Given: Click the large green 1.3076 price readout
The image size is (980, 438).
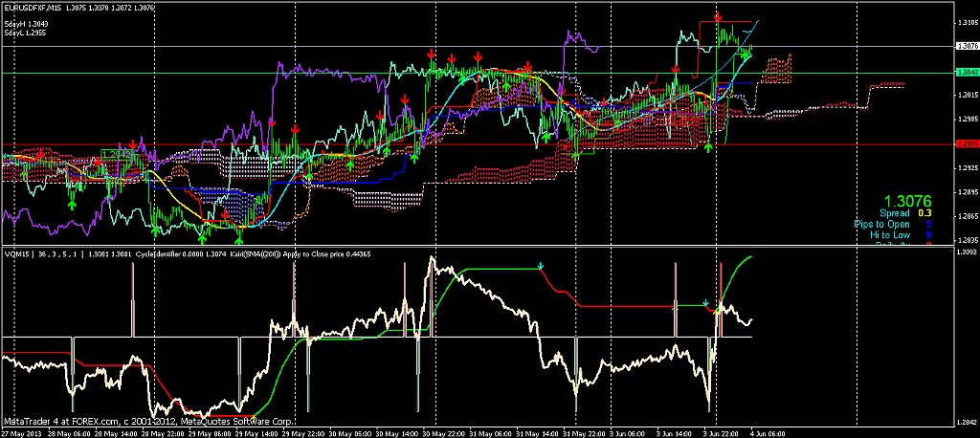Looking at the screenshot, I should [x=906, y=201].
